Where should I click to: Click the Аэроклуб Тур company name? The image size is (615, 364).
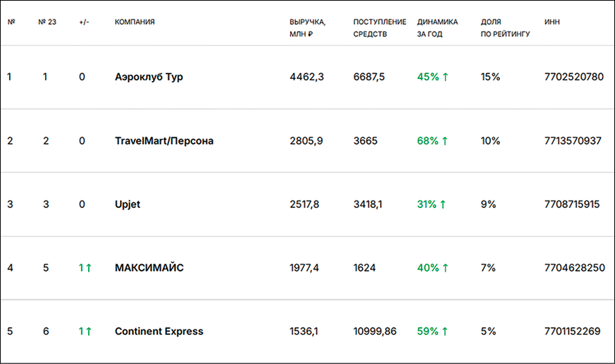(x=148, y=77)
